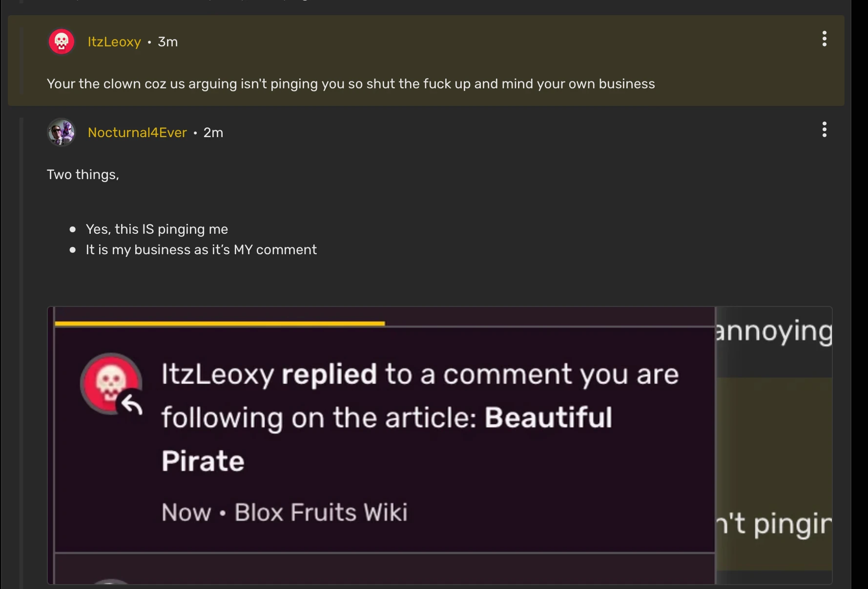
Task: Click the yellow progress bar in the screenshot
Action: 220,324
